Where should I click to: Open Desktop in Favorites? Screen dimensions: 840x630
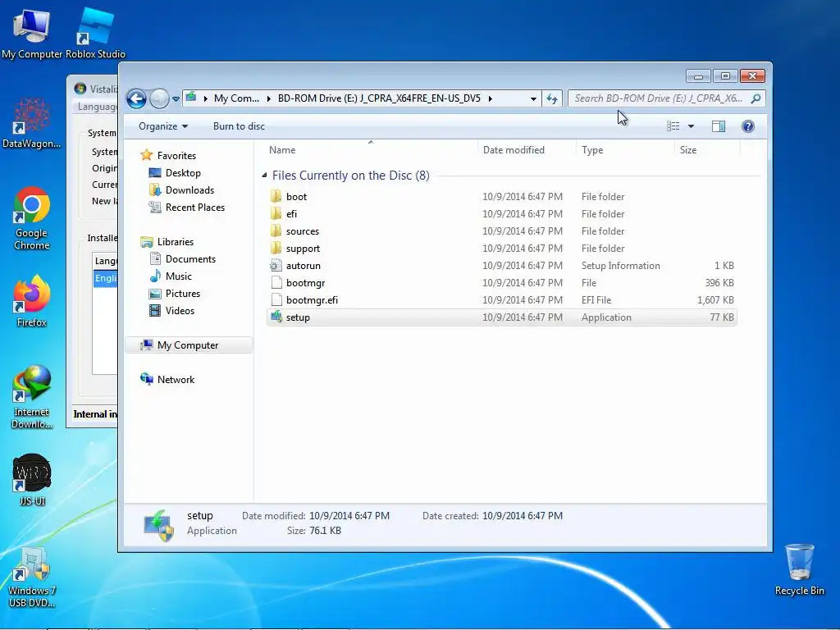183,173
